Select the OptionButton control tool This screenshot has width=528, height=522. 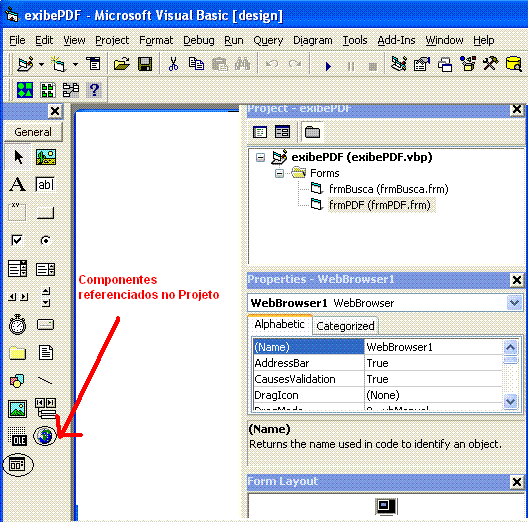(x=45, y=240)
